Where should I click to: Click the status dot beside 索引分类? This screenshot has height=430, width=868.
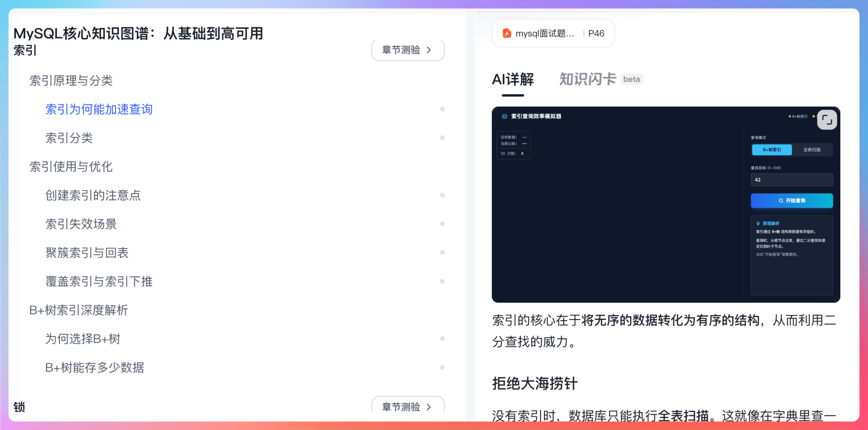point(442,138)
